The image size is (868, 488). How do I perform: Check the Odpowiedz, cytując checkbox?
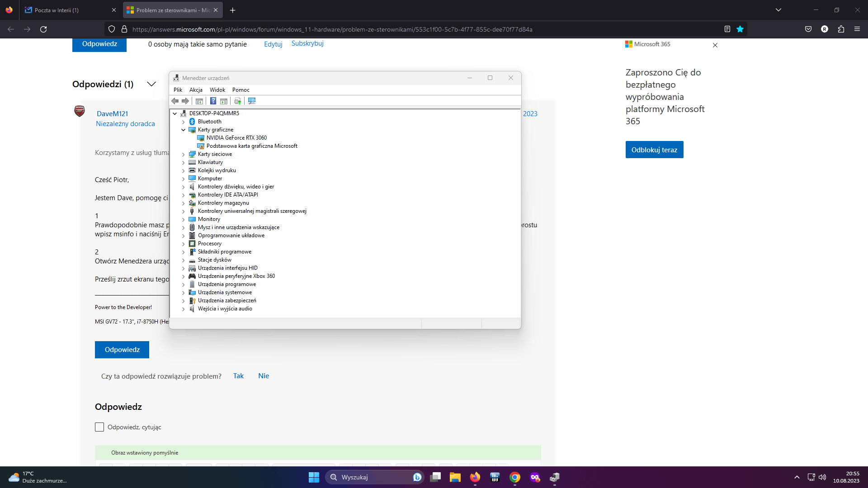coord(99,427)
